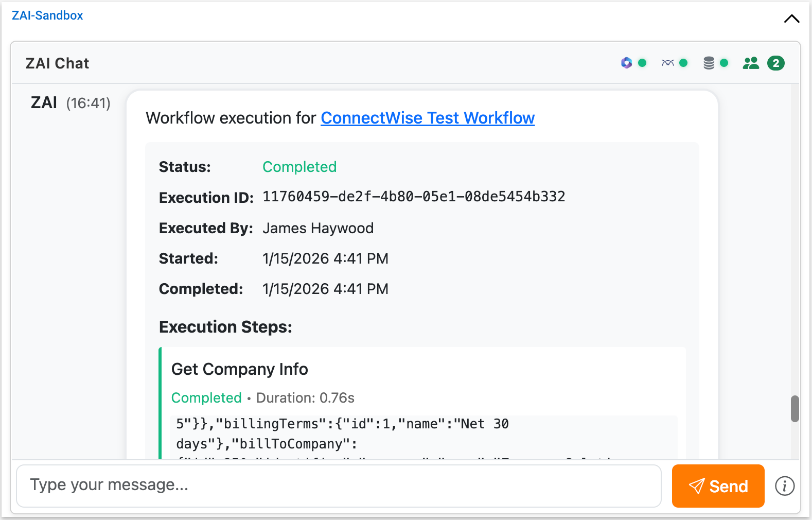
Task: Click the Duration: 0.76s text
Action: [x=305, y=398]
